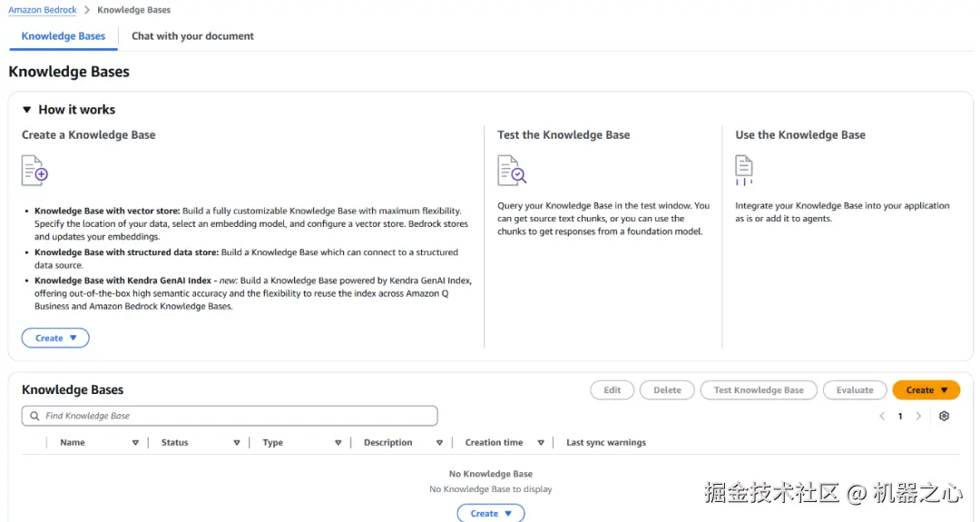This screenshot has height=522, width=980.
Task: Click Test Knowledge Base button
Action: click(x=759, y=390)
